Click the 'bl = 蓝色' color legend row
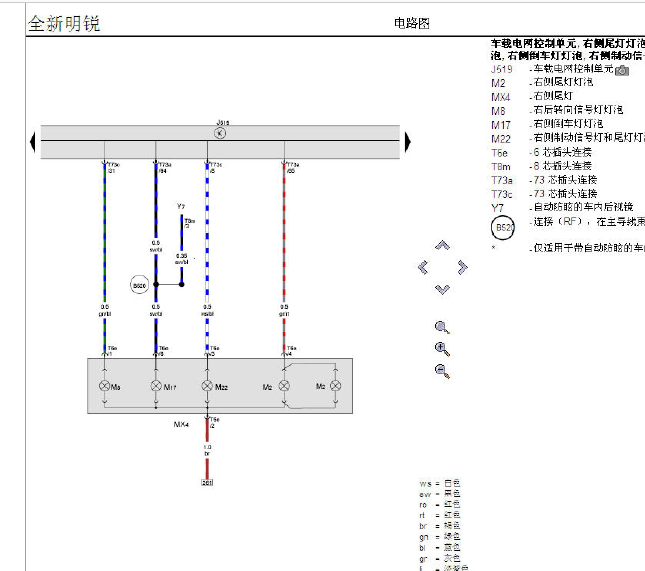Image resolution: width=645 pixels, height=571 pixels. pyautogui.click(x=440, y=548)
